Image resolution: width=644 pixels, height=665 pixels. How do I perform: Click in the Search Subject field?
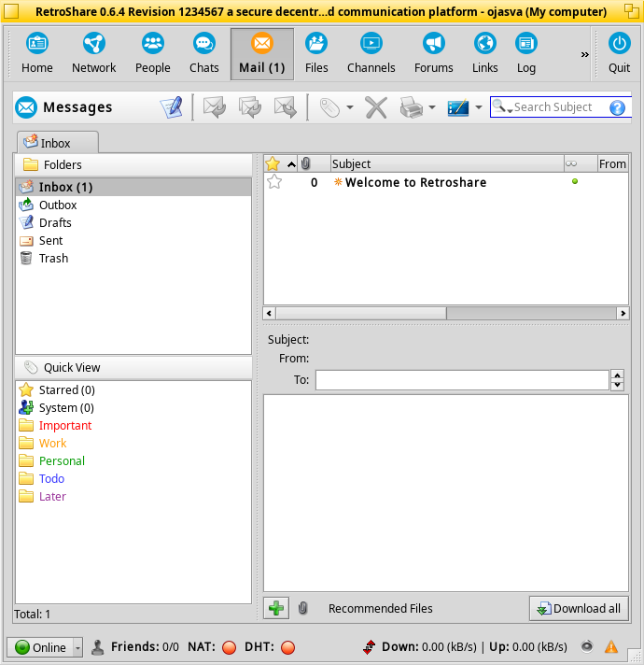tap(559, 107)
